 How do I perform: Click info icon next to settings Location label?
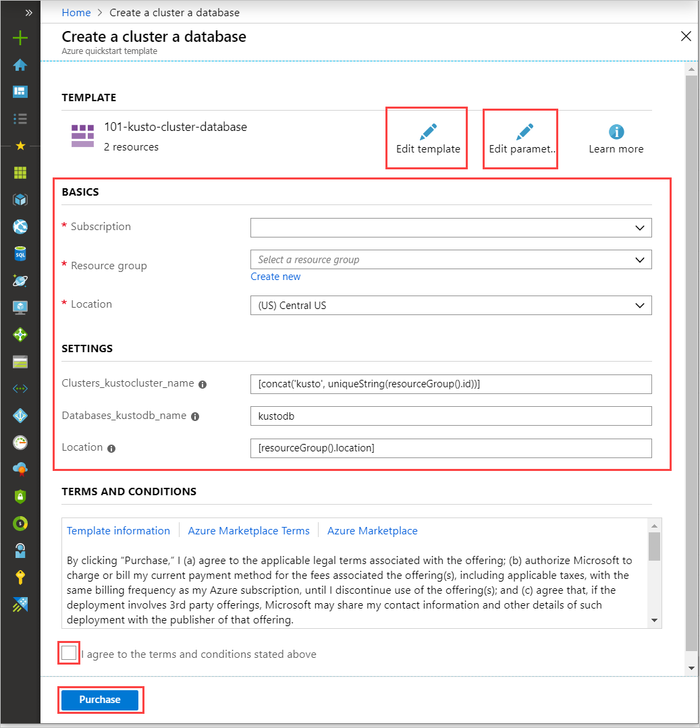(111, 449)
